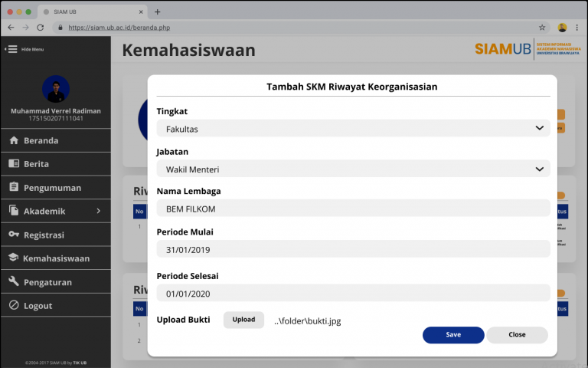
Task: Click the Upload button
Action: click(243, 320)
